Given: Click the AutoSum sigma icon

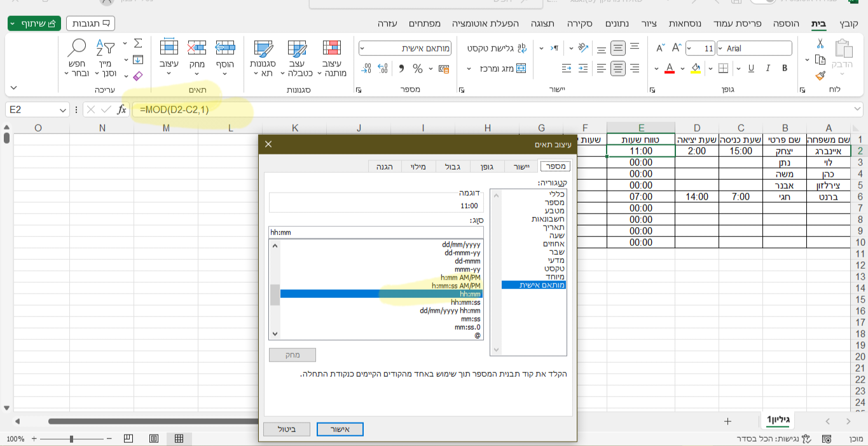Looking at the screenshot, I should [138, 43].
